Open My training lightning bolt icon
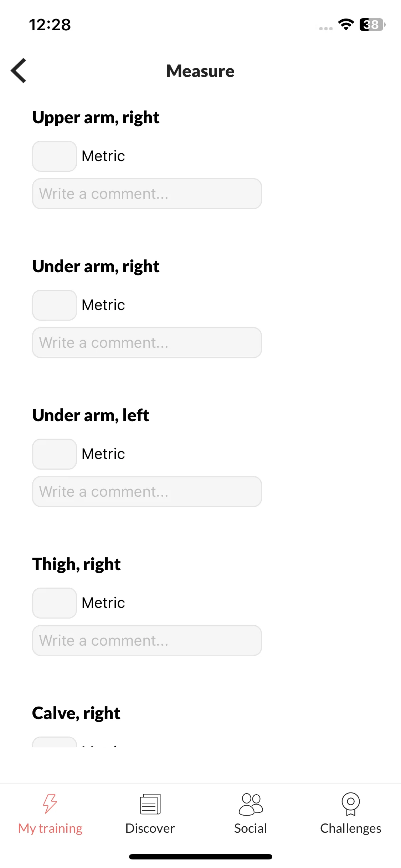 50,804
